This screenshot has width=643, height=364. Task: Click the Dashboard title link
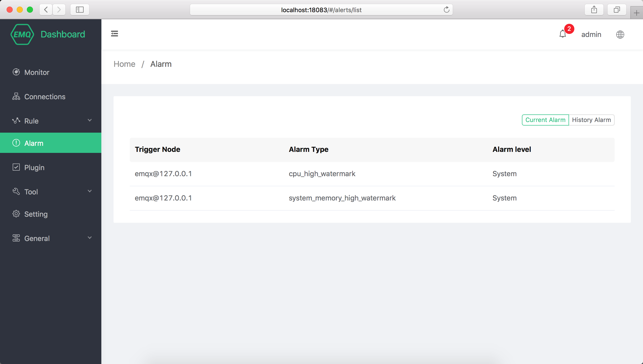click(63, 34)
